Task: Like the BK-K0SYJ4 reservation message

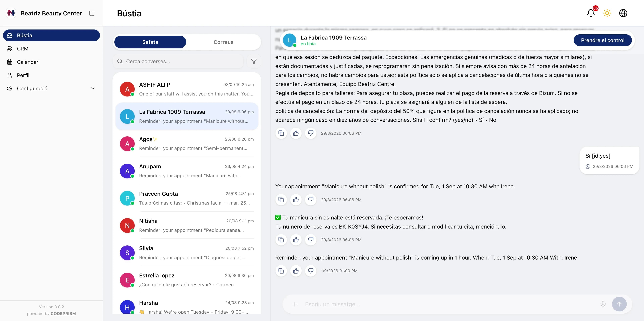Action: (296, 240)
